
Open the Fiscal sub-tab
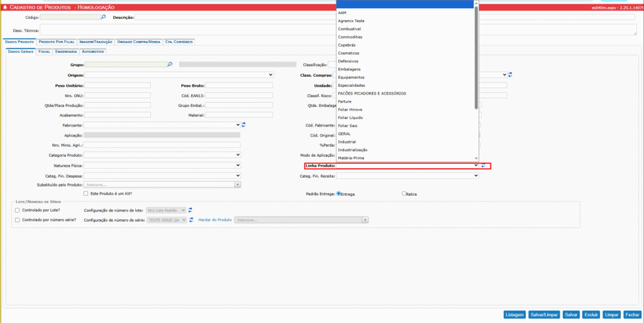pyautogui.click(x=44, y=52)
